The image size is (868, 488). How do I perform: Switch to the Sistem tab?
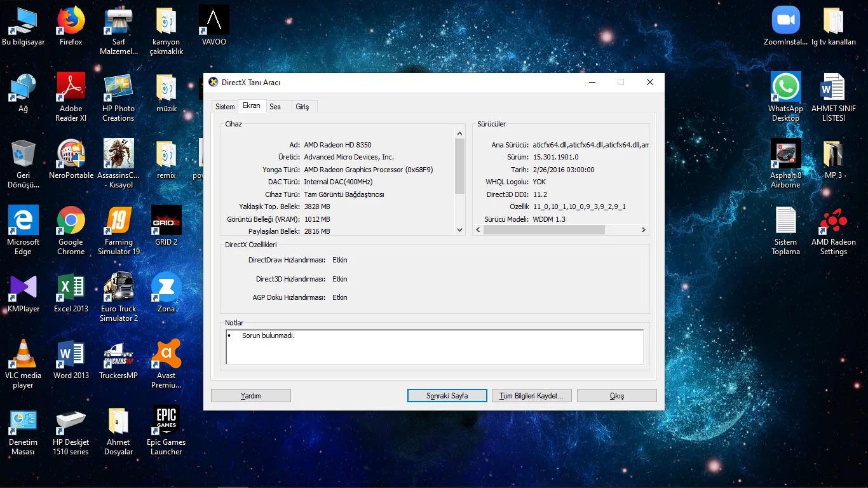(x=225, y=107)
